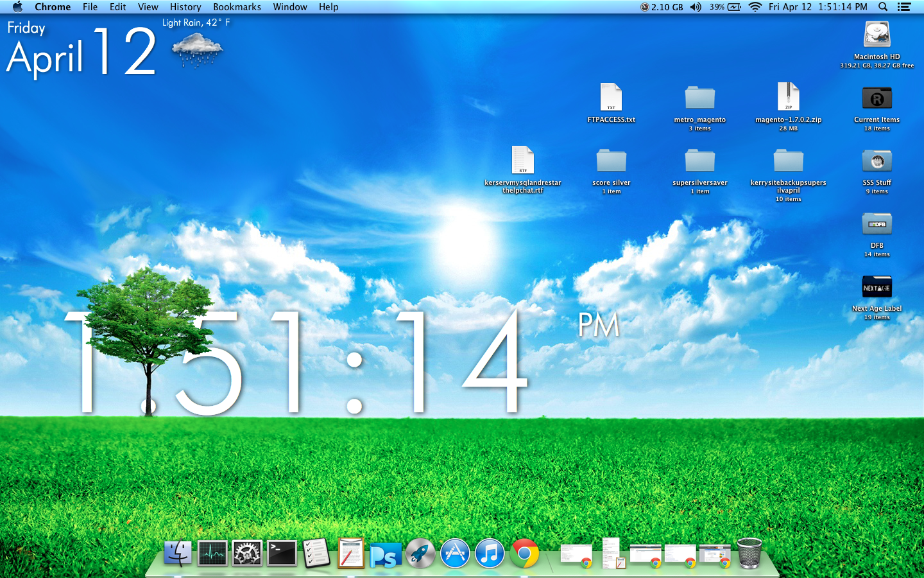Select the metro_magento folder
Viewport: 924px width, 578px height.
click(x=700, y=98)
